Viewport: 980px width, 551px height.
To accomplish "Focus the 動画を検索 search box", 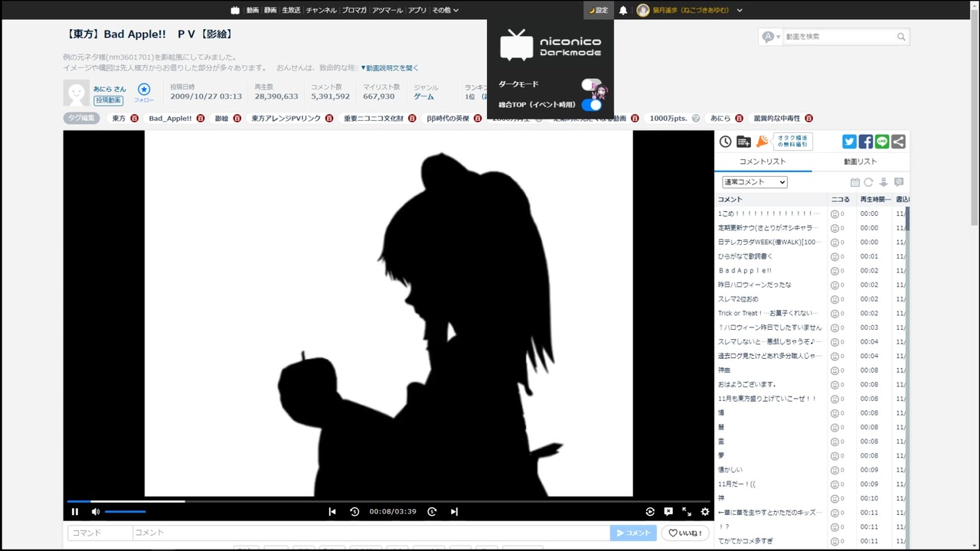I will click(839, 37).
